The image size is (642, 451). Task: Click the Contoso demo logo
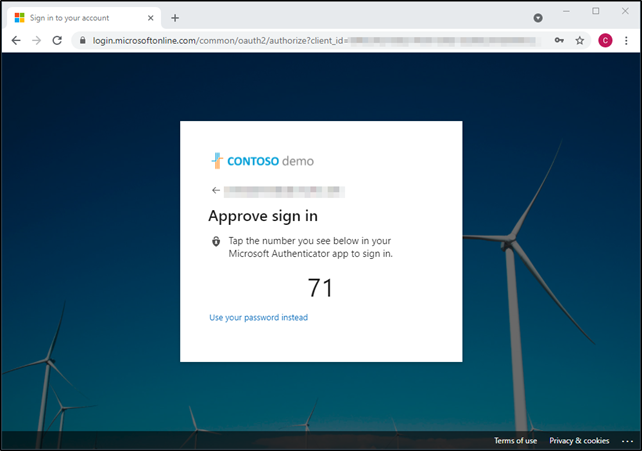[261, 160]
